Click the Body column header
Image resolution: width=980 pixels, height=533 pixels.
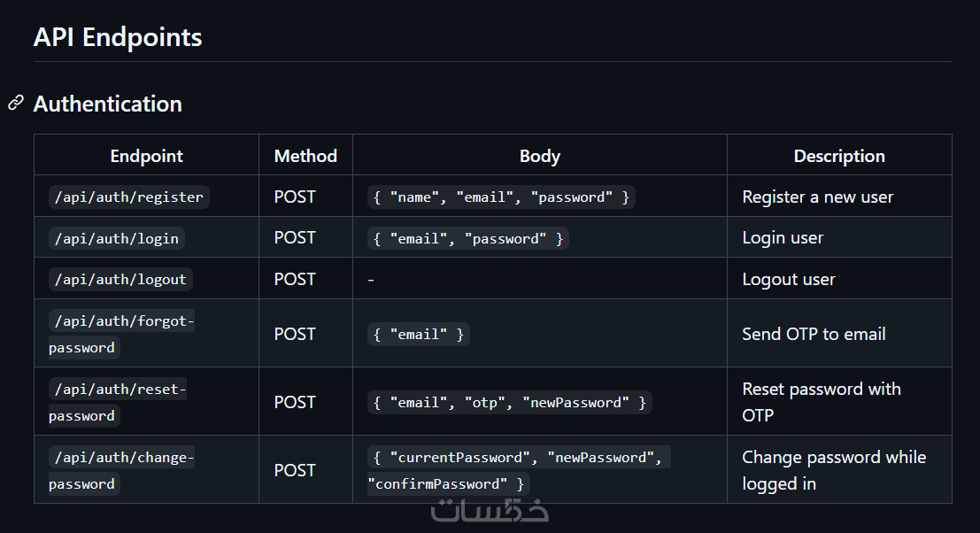(539, 156)
